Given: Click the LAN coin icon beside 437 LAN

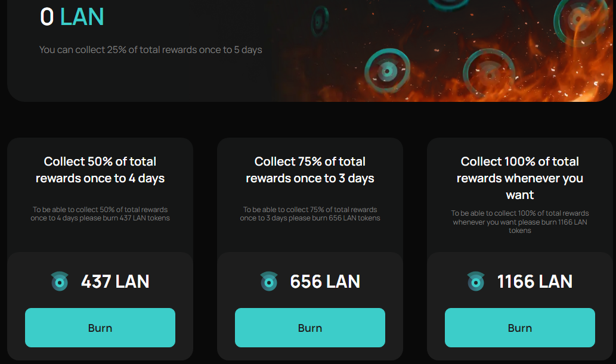Looking at the screenshot, I should pos(59,281).
